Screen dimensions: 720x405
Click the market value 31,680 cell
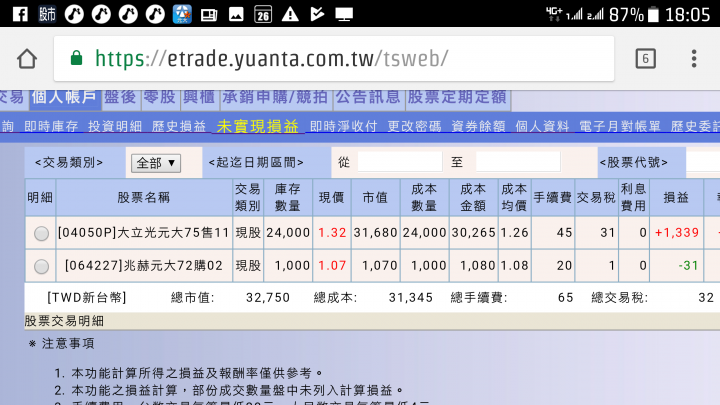point(375,233)
